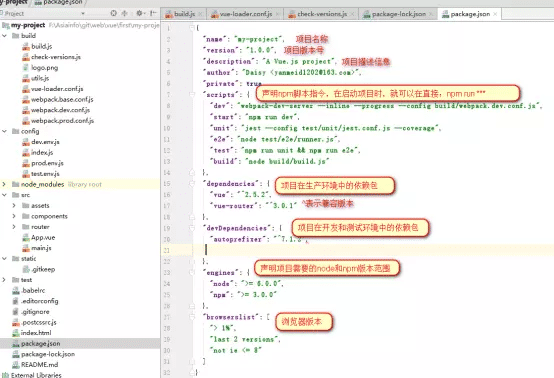Select .gitkeep file
This screenshot has width=554, height=378.
(x=39, y=269)
